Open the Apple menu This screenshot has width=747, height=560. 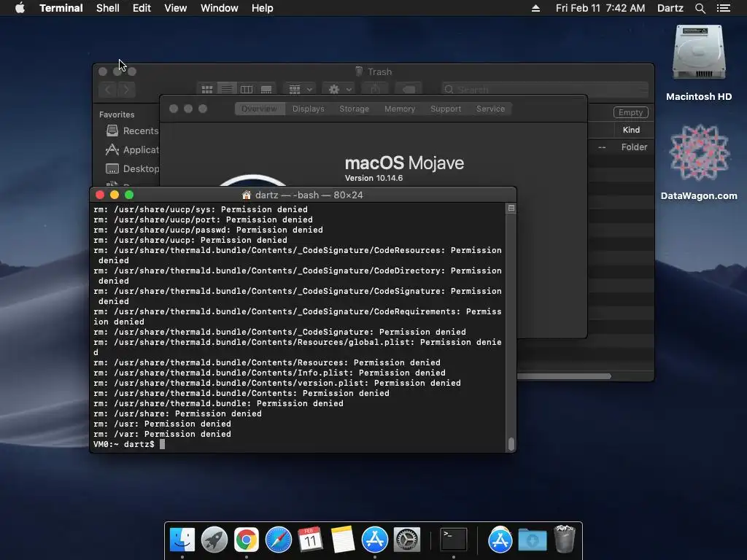(20, 8)
